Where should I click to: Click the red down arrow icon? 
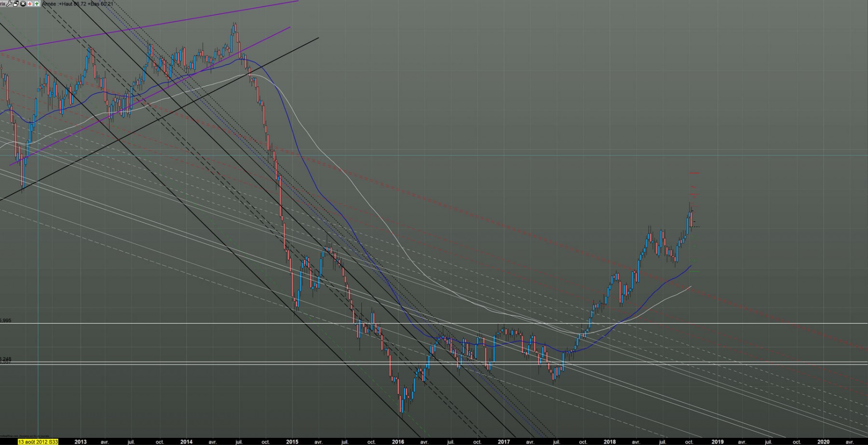pyautogui.click(x=30, y=3)
